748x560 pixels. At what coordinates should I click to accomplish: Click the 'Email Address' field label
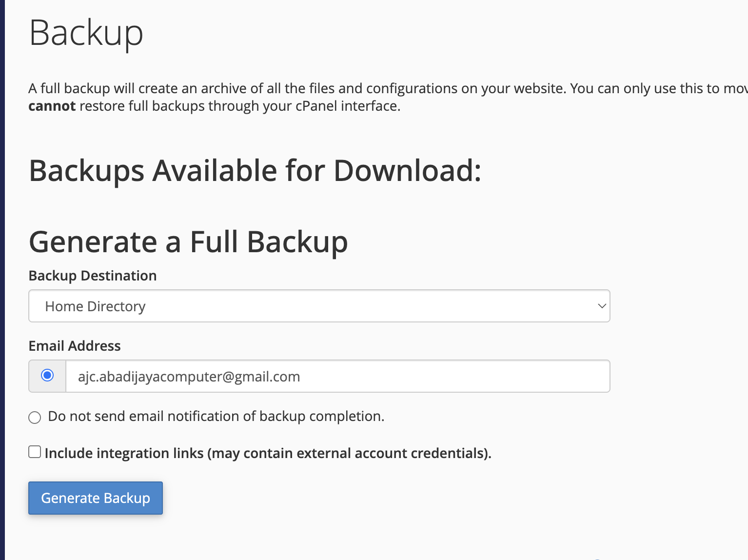click(x=75, y=346)
